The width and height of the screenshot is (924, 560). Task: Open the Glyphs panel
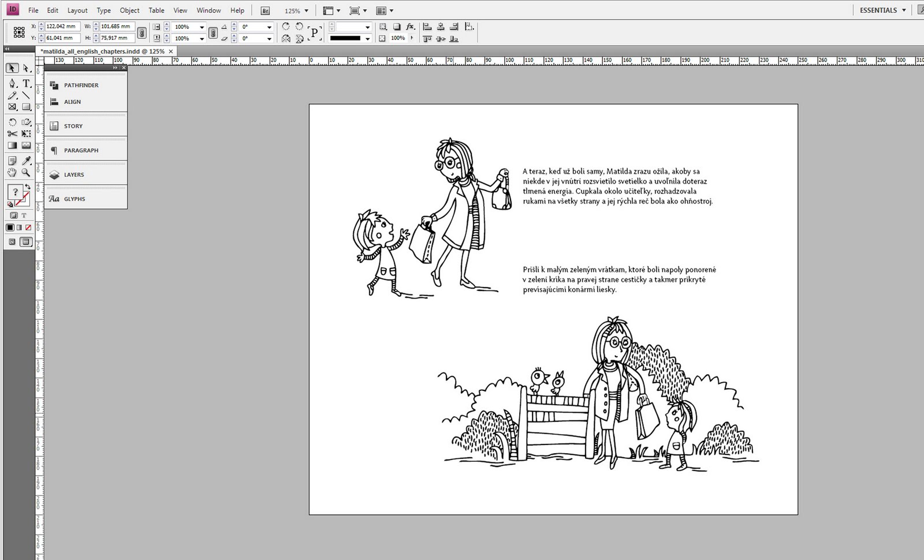(74, 199)
